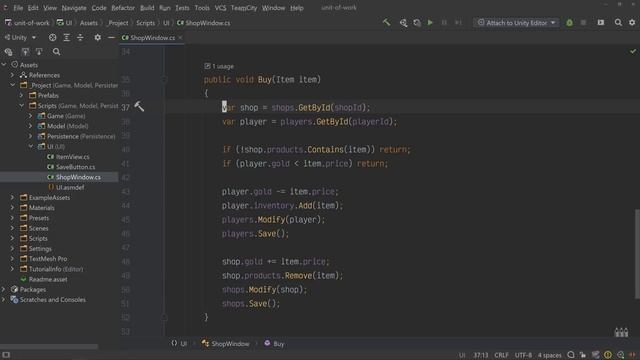This screenshot has height=360, width=640.
Task: Click the 37:13 caret position indicator
Action: coord(480,355)
